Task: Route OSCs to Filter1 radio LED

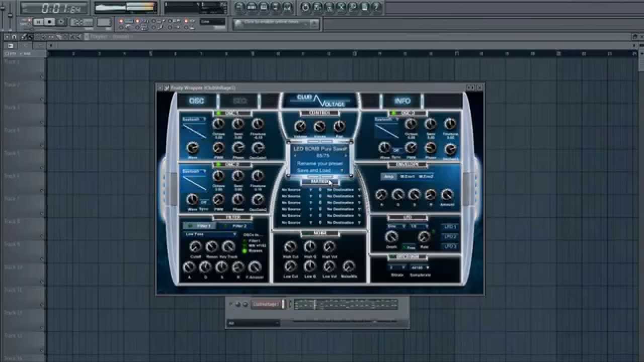Action: tap(245, 241)
